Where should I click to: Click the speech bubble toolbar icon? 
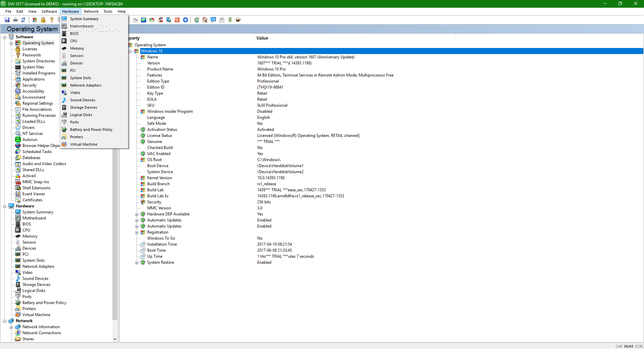pyautogui.click(x=213, y=20)
